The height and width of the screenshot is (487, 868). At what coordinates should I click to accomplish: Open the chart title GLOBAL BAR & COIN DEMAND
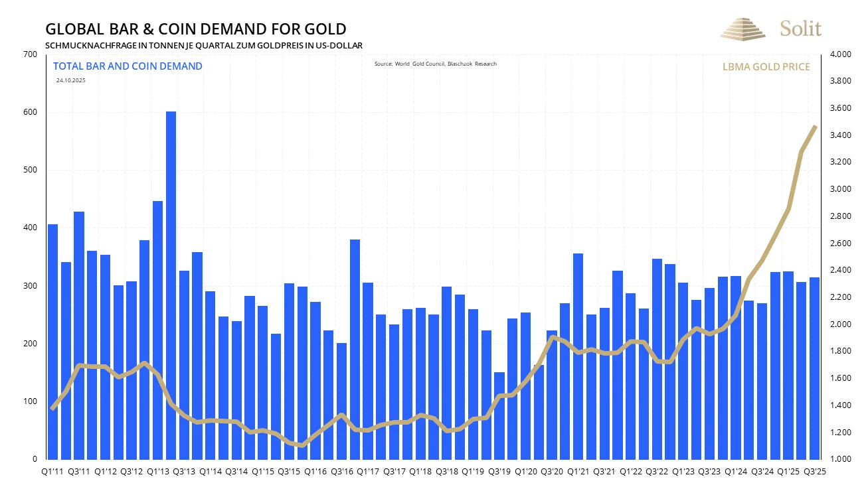click(195, 29)
